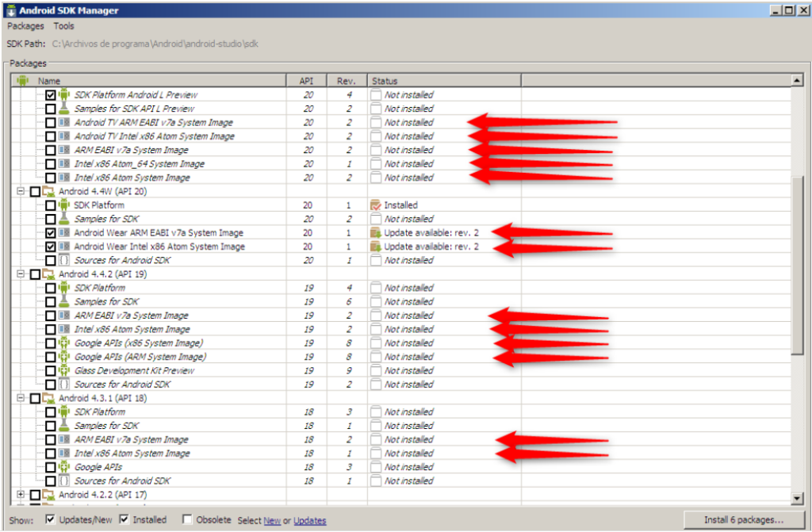This screenshot has width=812, height=532.
Task: Click the Intel x86 Atom_64 System Image icon
Action: (63, 163)
